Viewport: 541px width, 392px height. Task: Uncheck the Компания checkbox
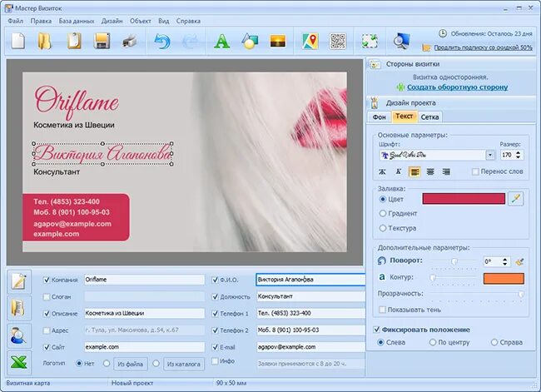pos(47,280)
